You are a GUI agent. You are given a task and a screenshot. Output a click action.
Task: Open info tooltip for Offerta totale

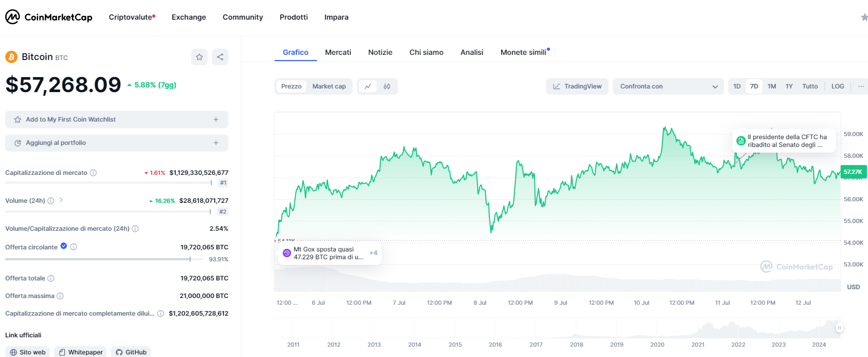[51, 278]
